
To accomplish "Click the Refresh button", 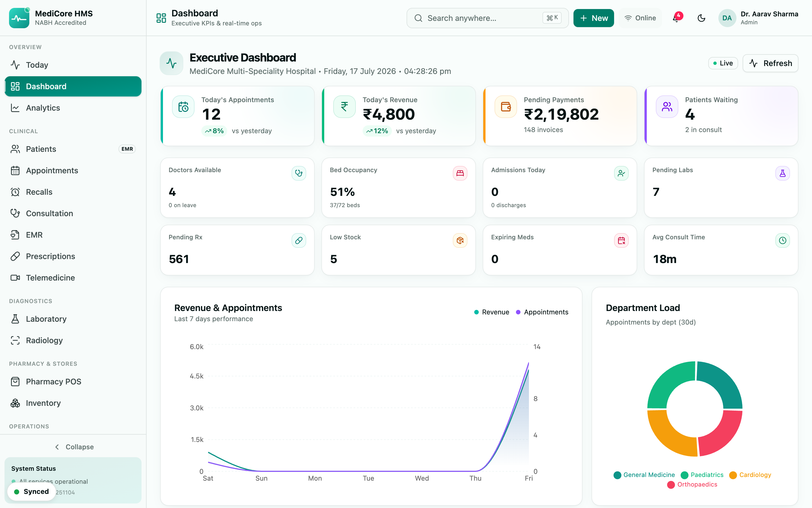I will [770, 63].
